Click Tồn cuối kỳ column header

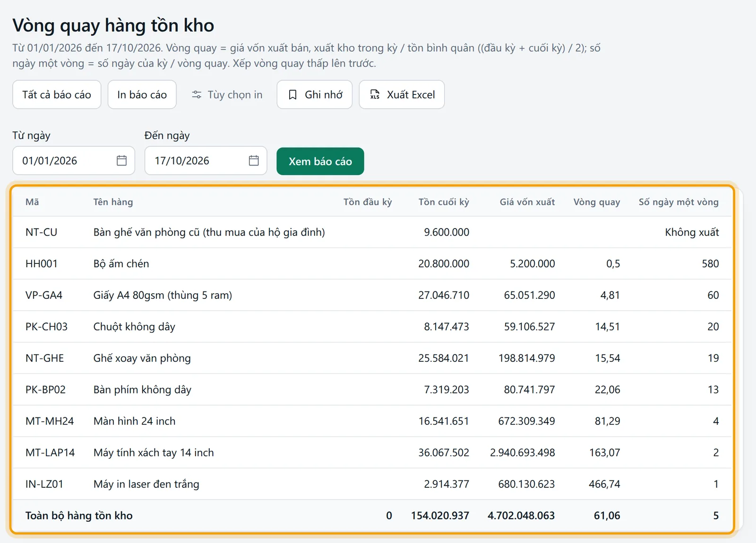444,202
